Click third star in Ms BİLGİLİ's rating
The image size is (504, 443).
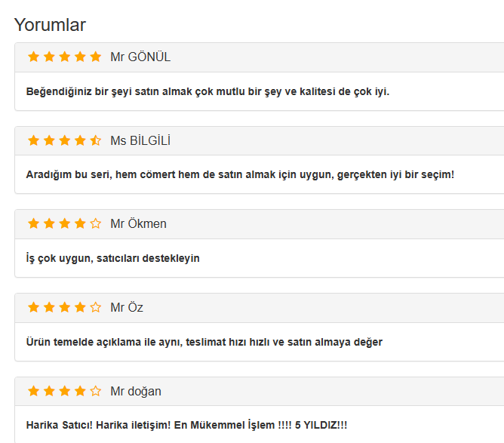point(65,140)
